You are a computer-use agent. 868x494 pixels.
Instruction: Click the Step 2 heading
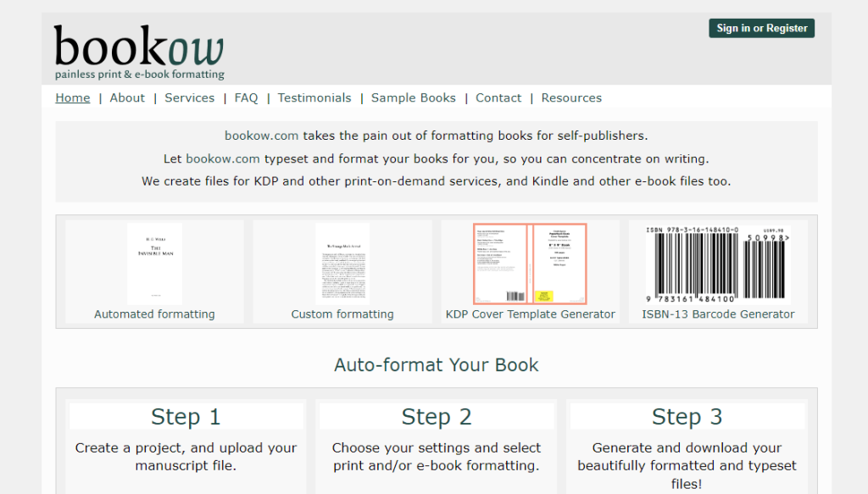pos(437,417)
